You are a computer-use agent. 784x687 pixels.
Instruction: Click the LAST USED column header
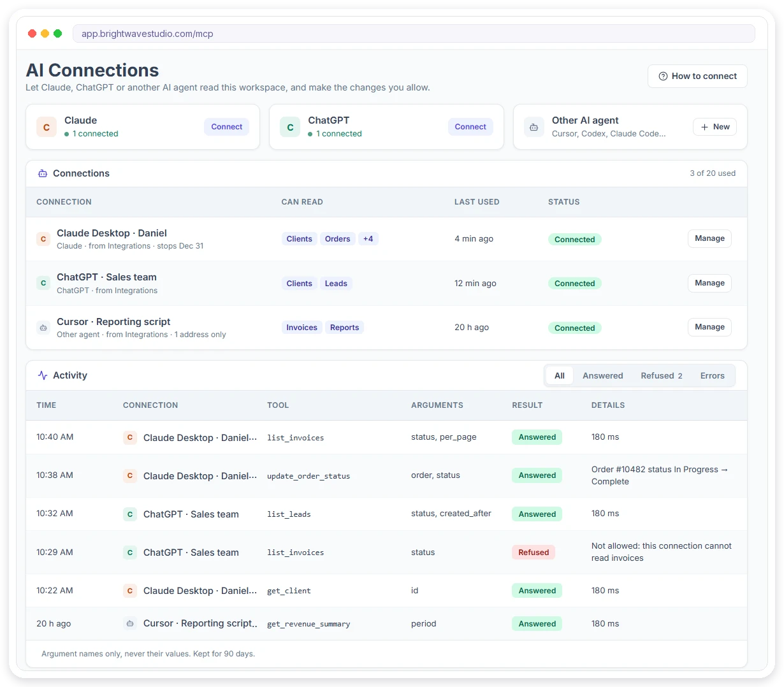[x=477, y=202]
